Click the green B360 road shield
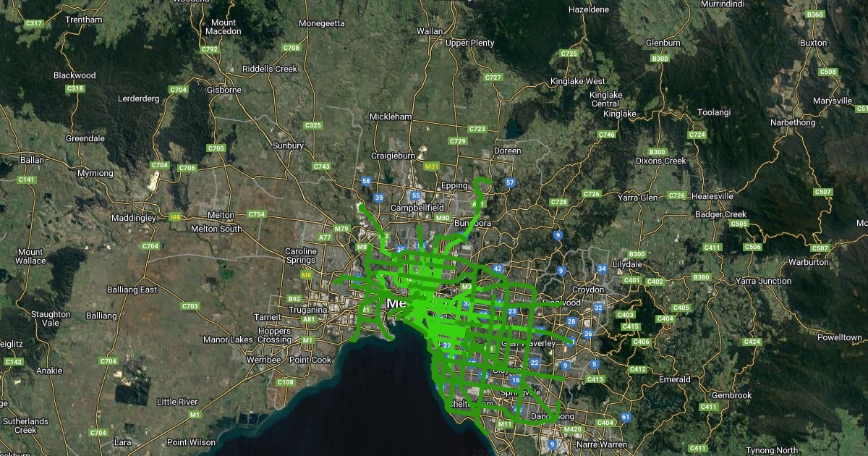868x456 pixels. [815, 14]
